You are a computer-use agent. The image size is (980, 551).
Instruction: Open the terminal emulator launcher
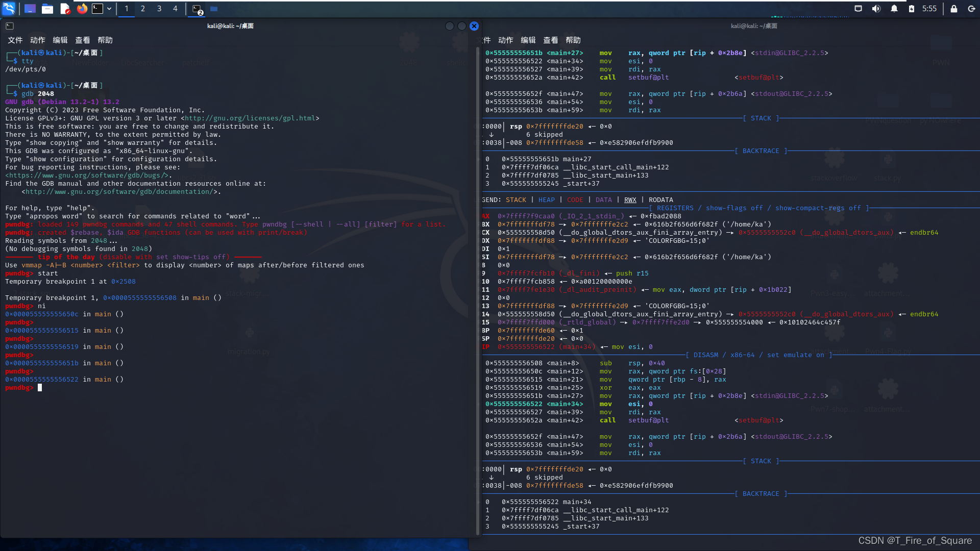coord(97,9)
